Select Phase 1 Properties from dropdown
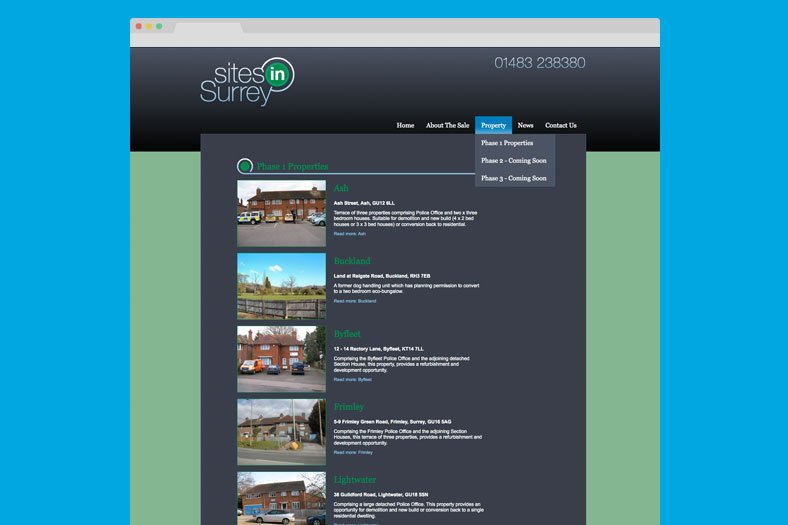The image size is (788, 525). (x=507, y=143)
